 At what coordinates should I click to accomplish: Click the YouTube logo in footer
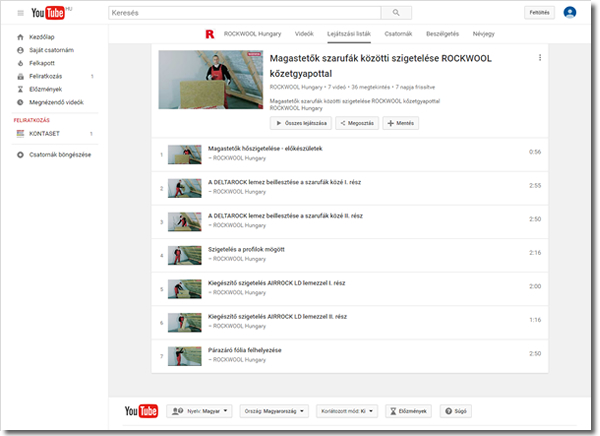[141, 411]
